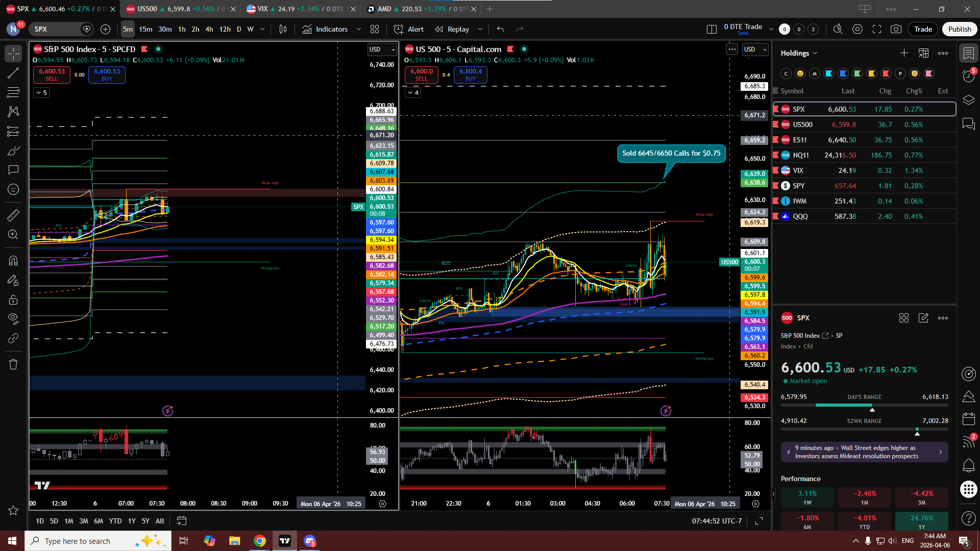This screenshot has height=551, width=980.
Task: Click the Publish button
Action: tap(959, 29)
